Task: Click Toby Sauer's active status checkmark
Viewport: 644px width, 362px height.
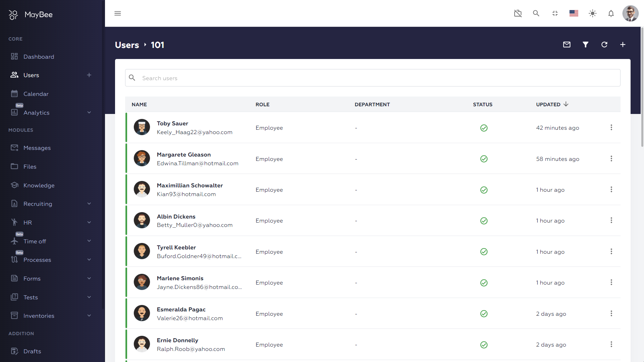Action: [484, 128]
